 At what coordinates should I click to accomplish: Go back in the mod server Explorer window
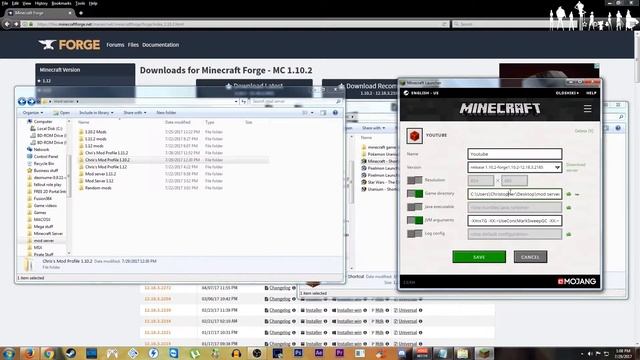(x=22, y=101)
